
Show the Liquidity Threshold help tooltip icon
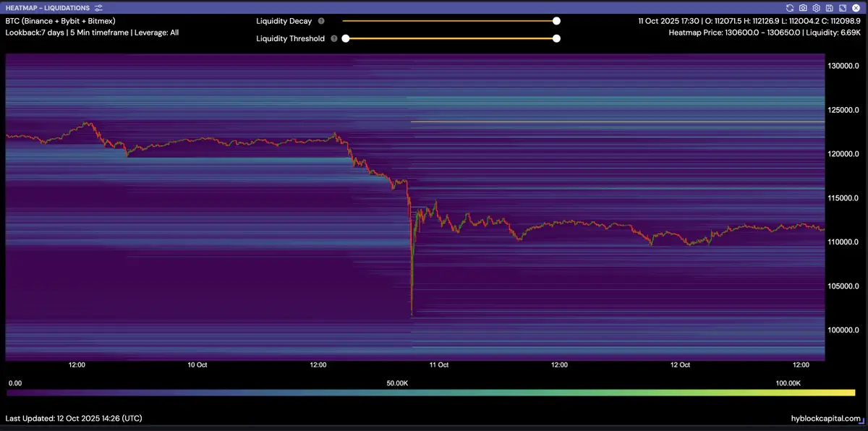tap(333, 38)
